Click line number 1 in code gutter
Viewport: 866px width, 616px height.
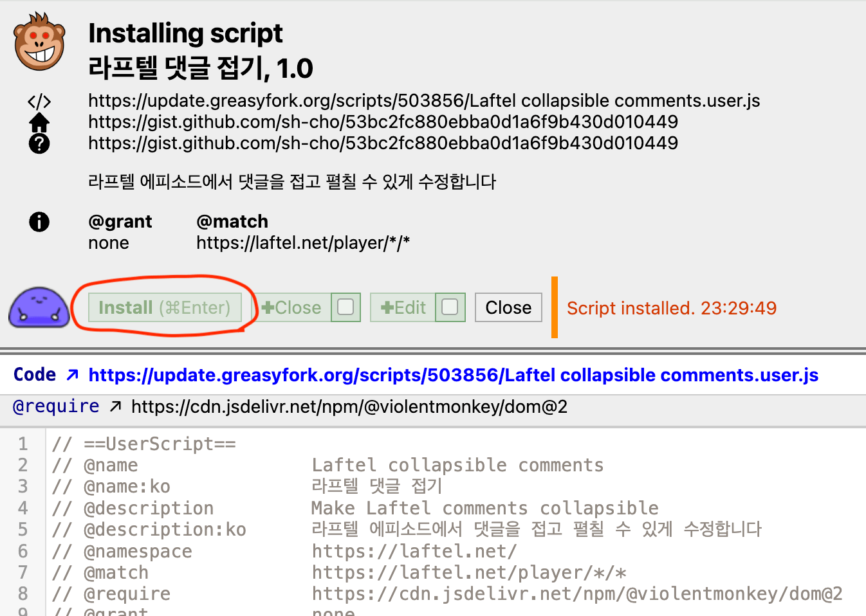coord(23,444)
